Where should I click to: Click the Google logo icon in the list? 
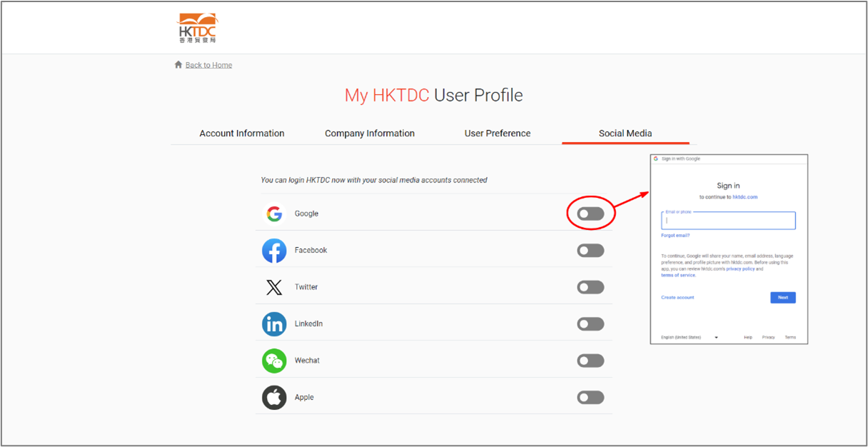(x=274, y=214)
